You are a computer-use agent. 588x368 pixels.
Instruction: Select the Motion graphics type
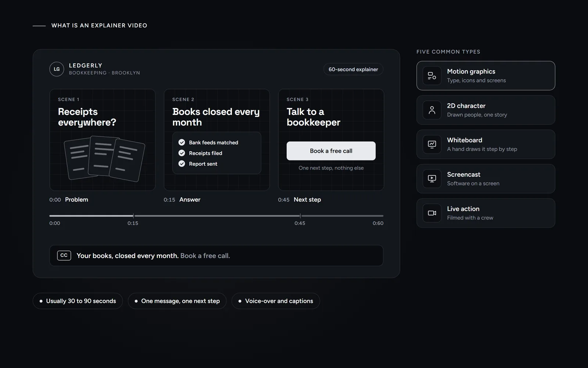pos(485,76)
